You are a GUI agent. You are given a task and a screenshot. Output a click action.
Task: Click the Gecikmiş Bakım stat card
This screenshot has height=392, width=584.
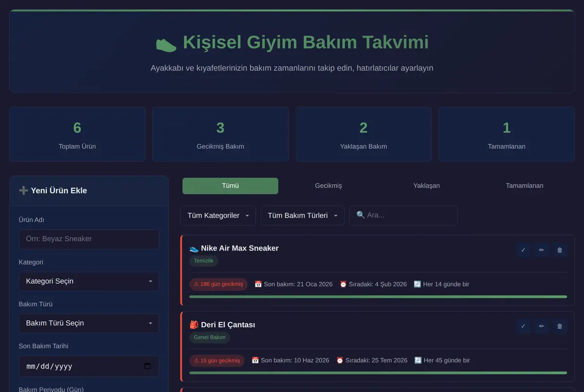tap(220, 134)
